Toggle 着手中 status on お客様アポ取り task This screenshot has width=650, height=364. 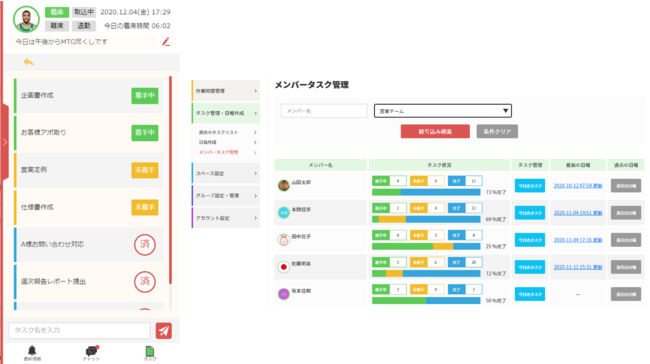pos(145,133)
